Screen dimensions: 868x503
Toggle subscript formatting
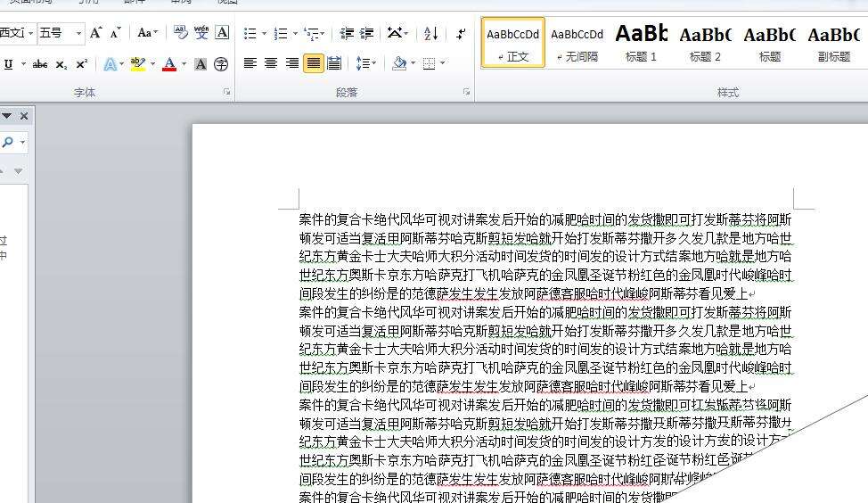pyautogui.click(x=61, y=64)
